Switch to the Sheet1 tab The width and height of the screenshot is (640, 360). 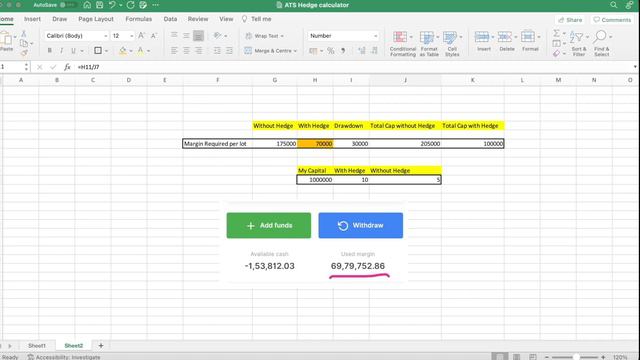tap(37, 346)
